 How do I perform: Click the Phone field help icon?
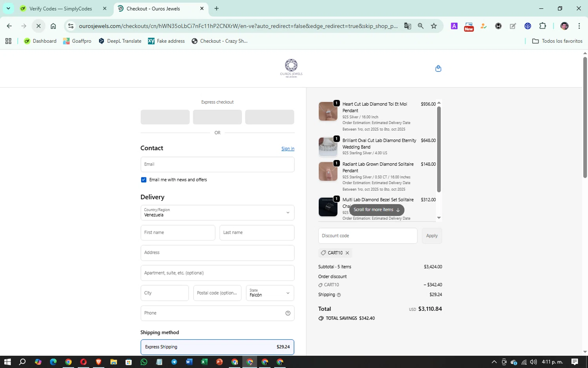(288, 313)
